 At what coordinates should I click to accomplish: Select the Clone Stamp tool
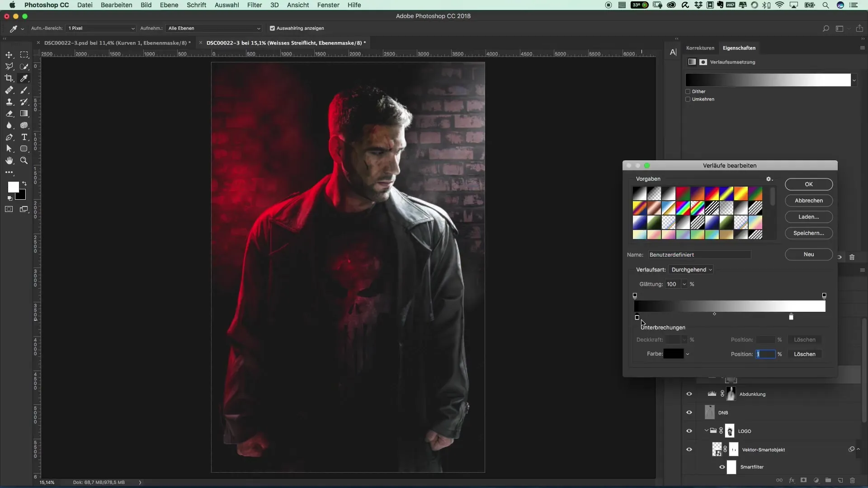(9, 102)
